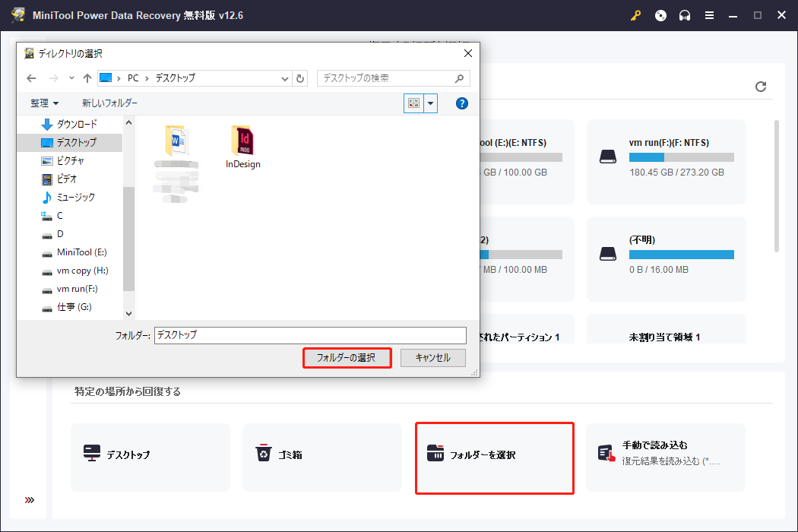798x532 pixels.
Task: Click vm run(F:) usage bar
Action: pyautogui.click(x=682, y=157)
